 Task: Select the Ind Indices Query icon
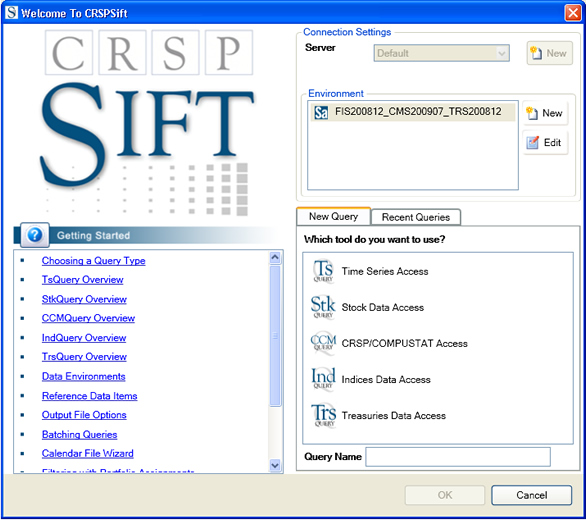point(323,379)
